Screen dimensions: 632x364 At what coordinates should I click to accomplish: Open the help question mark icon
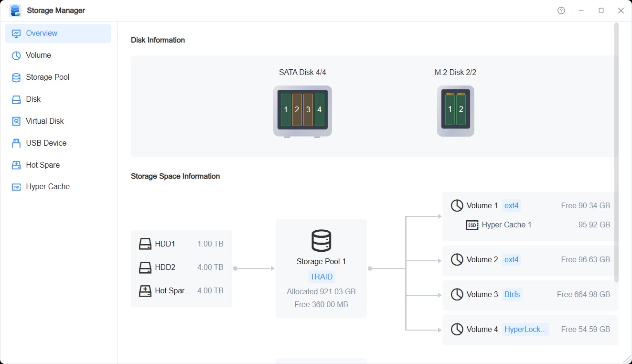point(561,10)
